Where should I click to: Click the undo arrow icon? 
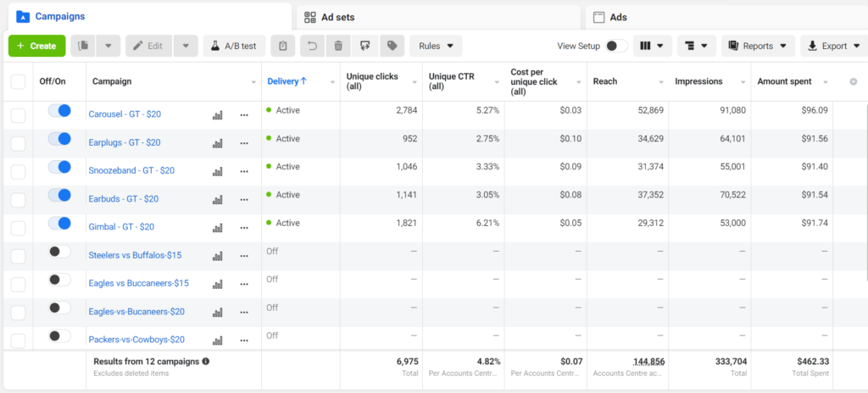coord(311,46)
